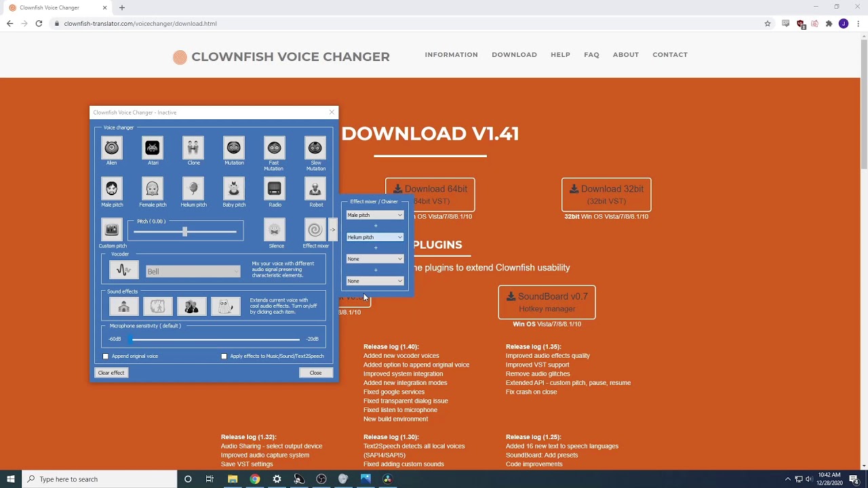Click the browser address bar URL
Screen dimensions: 868x488
coord(140,24)
